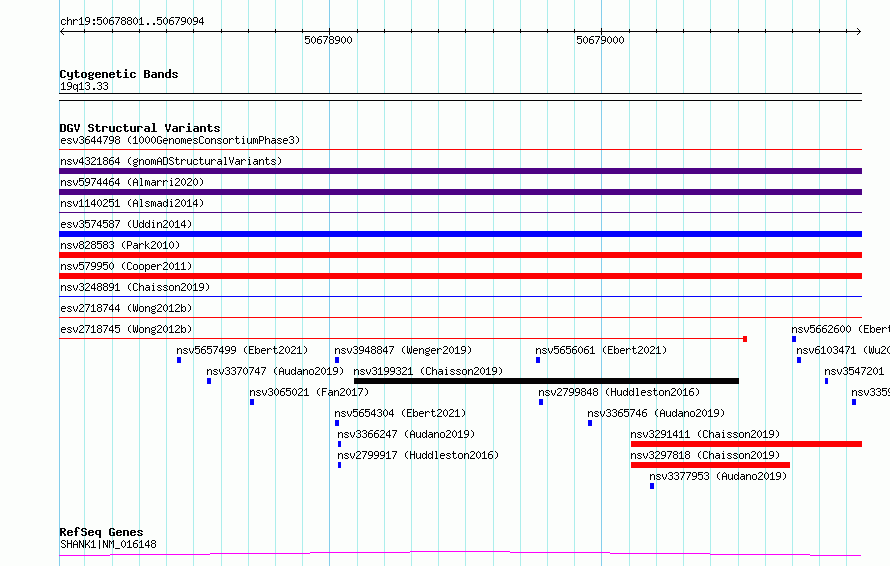This screenshot has width=890, height=566.
Task: Open nsv3065021 Fan2017 variant
Action: pyautogui.click(x=309, y=392)
